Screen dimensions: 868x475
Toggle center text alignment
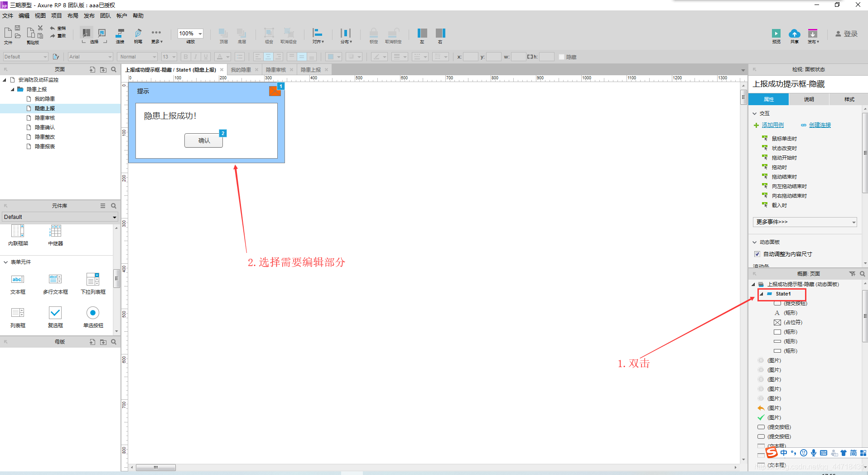[268, 57]
